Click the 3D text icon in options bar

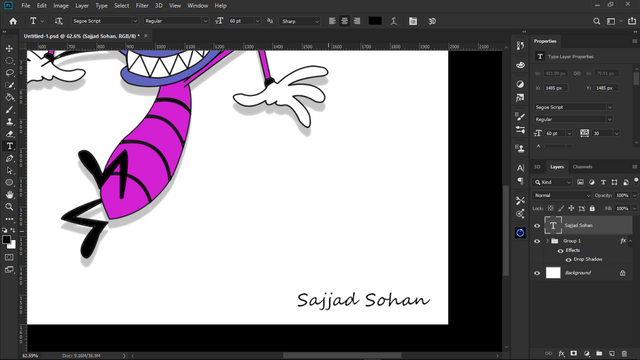coord(432,21)
